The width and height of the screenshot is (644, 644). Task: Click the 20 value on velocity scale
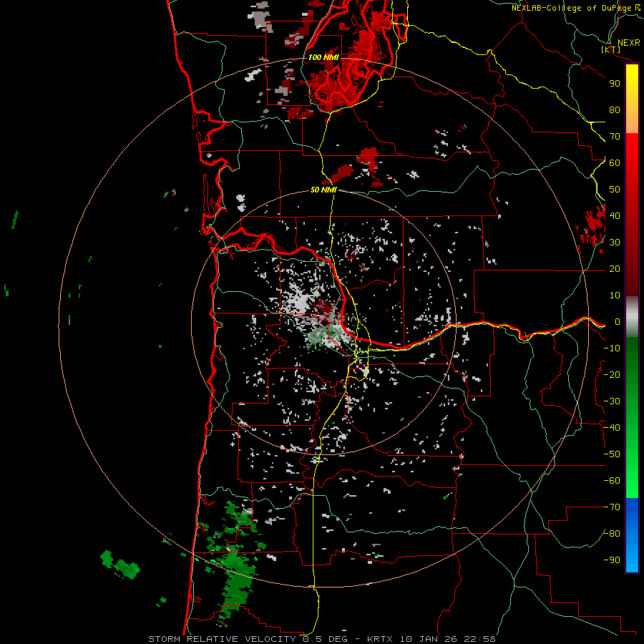(615, 268)
